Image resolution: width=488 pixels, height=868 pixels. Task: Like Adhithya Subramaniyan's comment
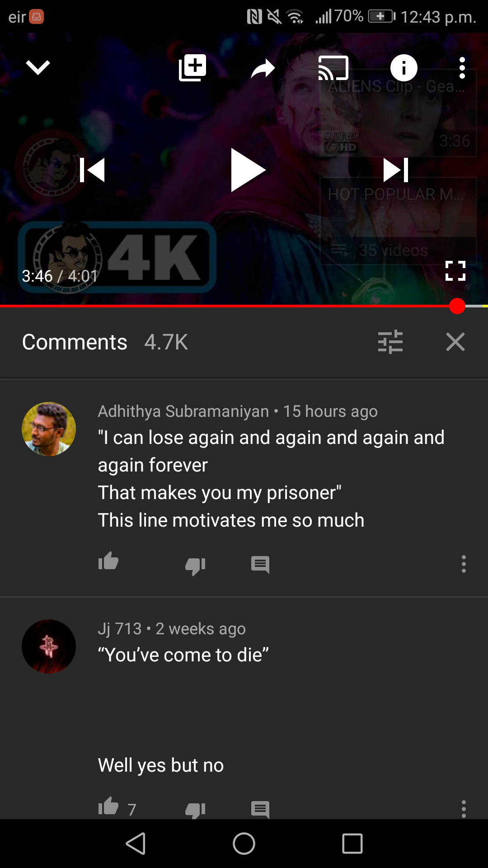click(x=108, y=561)
